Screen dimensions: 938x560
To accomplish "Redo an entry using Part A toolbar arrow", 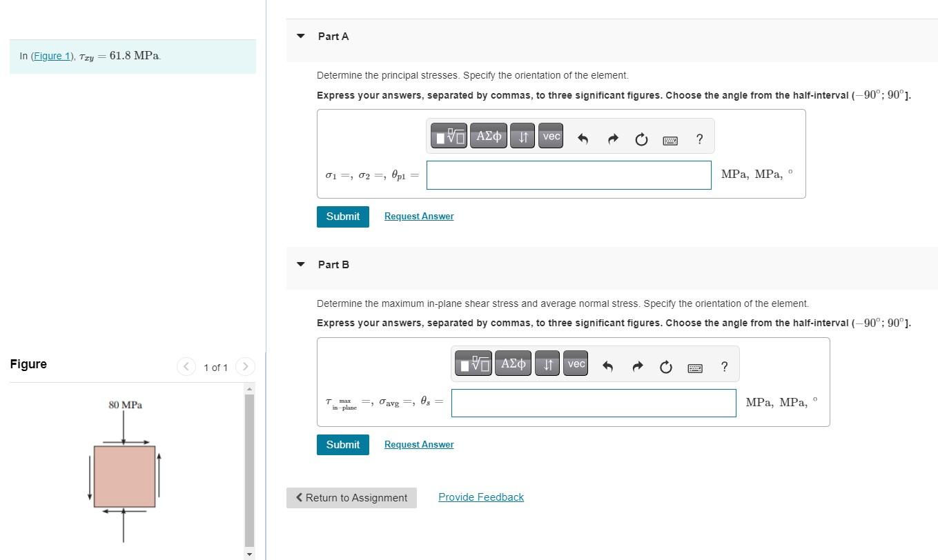I will (x=612, y=139).
